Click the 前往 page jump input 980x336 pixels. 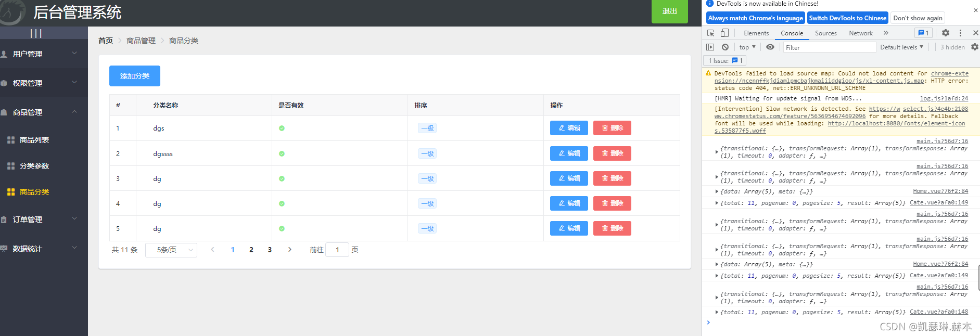tap(337, 250)
